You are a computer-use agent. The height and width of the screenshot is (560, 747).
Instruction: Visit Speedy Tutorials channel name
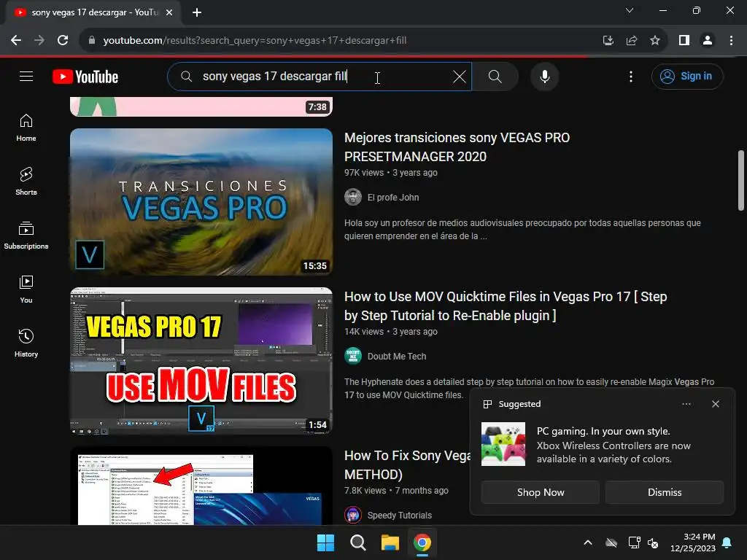click(x=400, y=516)
